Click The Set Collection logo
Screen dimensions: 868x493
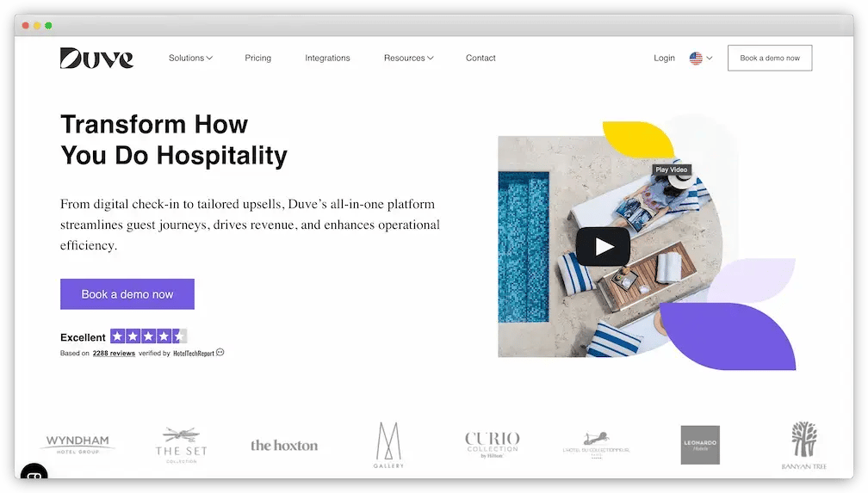[182, 445]
